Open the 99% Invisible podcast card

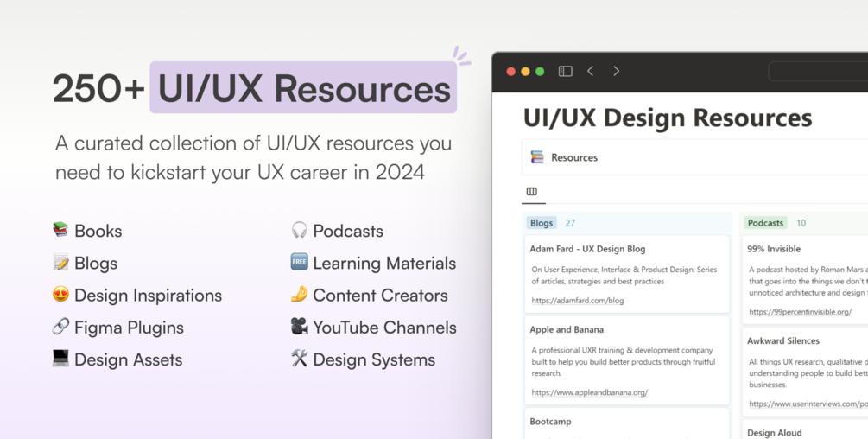805,280
